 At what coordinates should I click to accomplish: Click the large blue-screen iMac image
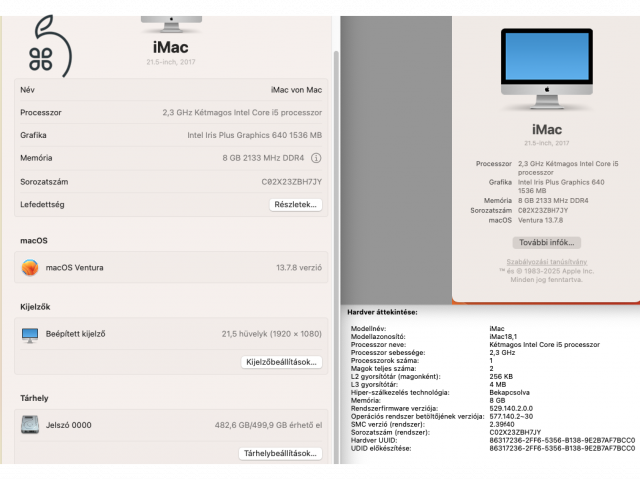(x=547, y=68)
